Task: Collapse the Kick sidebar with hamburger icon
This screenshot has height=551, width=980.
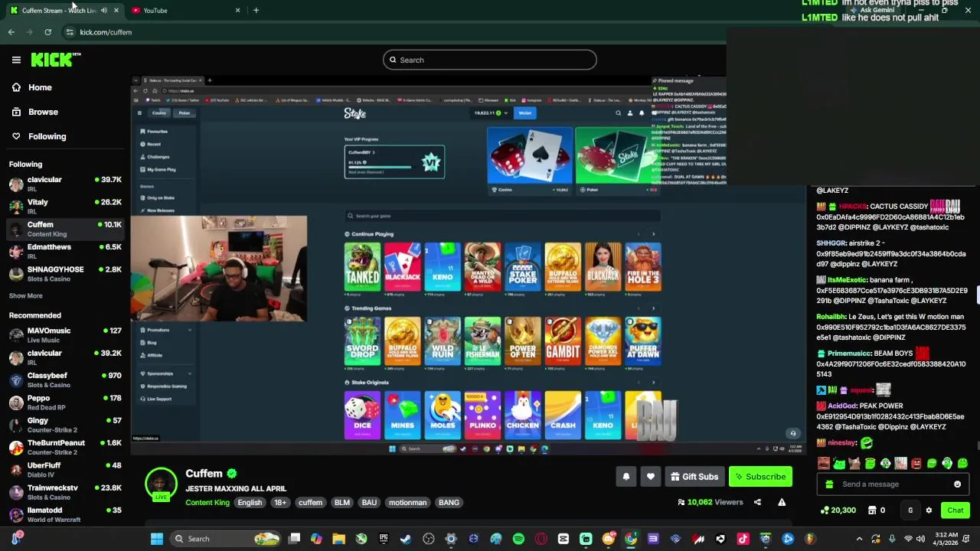Action: [x=16, y=60]
